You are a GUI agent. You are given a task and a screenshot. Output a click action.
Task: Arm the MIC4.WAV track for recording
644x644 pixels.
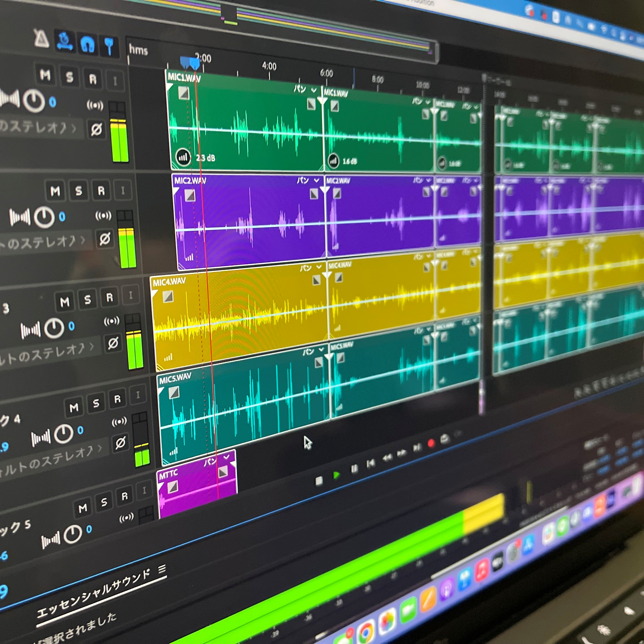109,298
